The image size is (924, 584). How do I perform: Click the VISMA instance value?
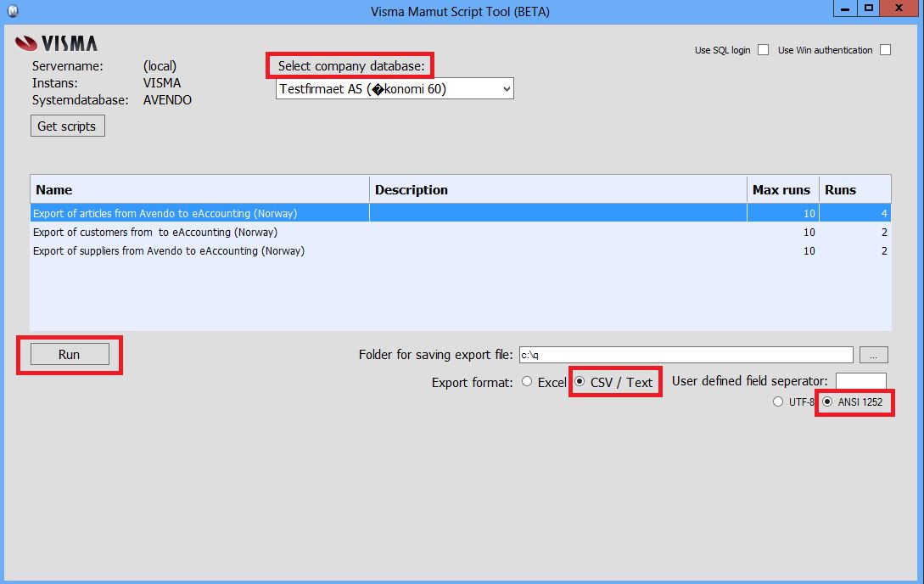tap(162, 83)
